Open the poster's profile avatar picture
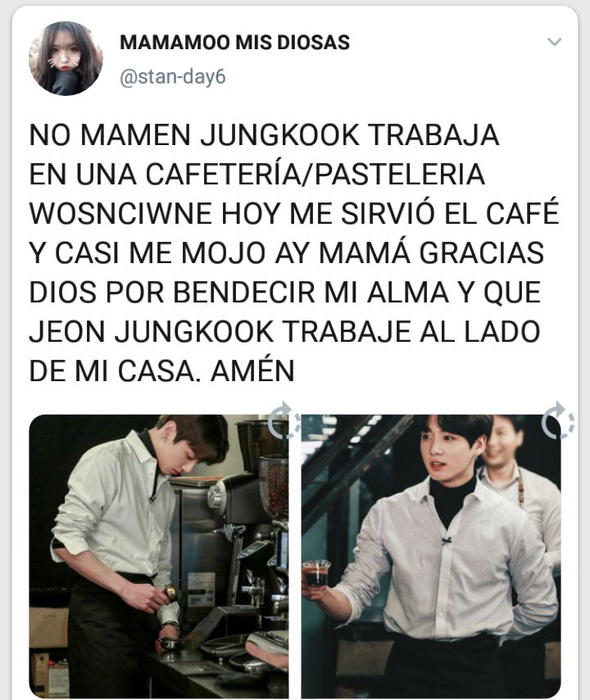 (x=66, y=58)
